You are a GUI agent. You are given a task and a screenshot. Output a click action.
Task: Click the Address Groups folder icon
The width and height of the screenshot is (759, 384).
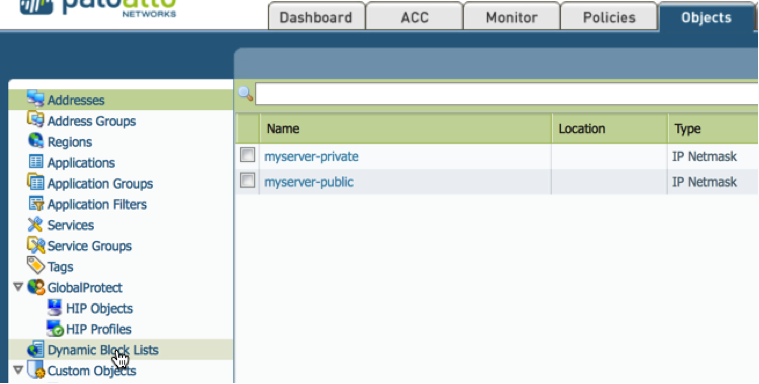tap(36, 120)
